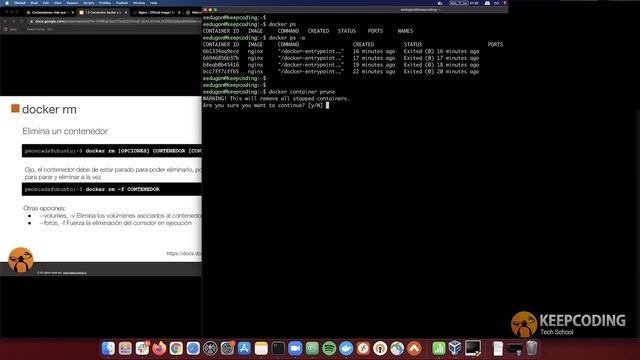Click container ID bcc7ff7cffb5 row
This screenshot has height=360, width=640.
[x=341, y=71]
